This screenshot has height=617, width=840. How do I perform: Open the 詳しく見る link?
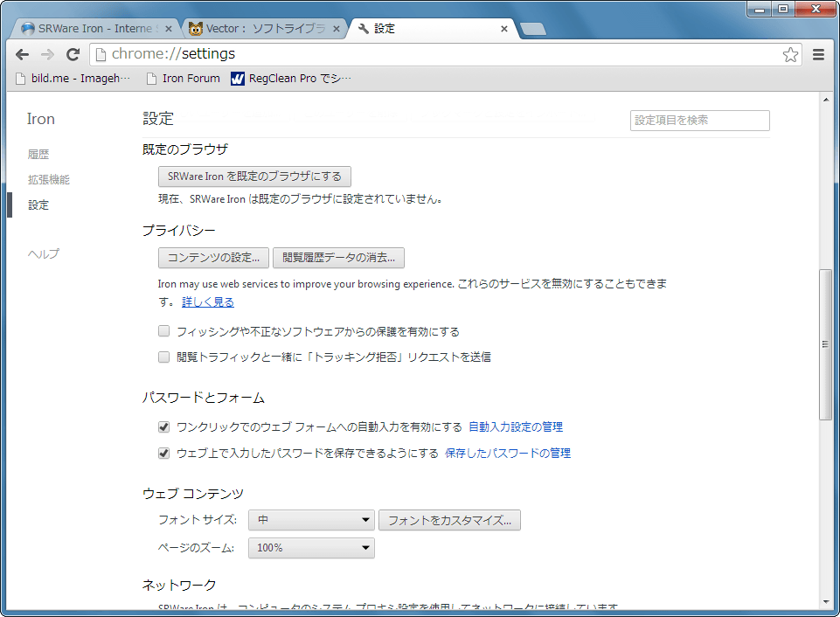pyautogui.click(x=208, y=302)
